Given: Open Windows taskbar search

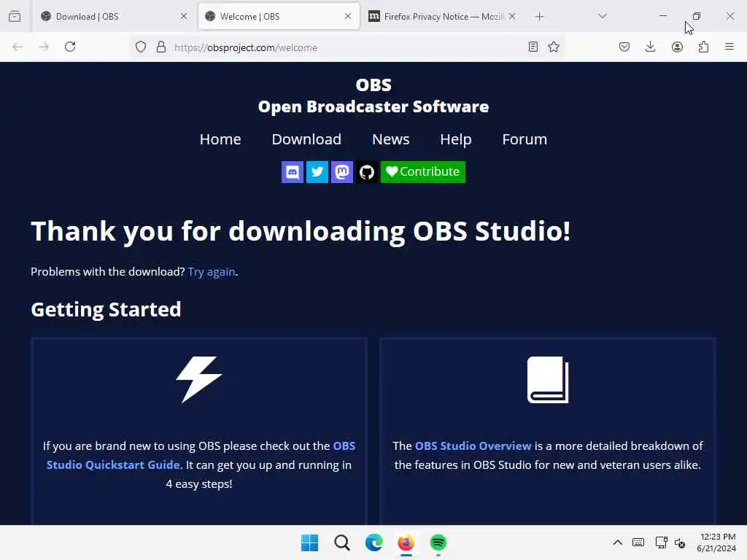Looking at the screenshot, I should 341,542.
